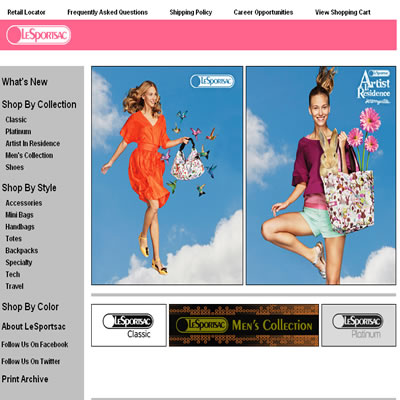The image size is (400, 400).
Task: Open Shop By Color section
Action: 30,307
